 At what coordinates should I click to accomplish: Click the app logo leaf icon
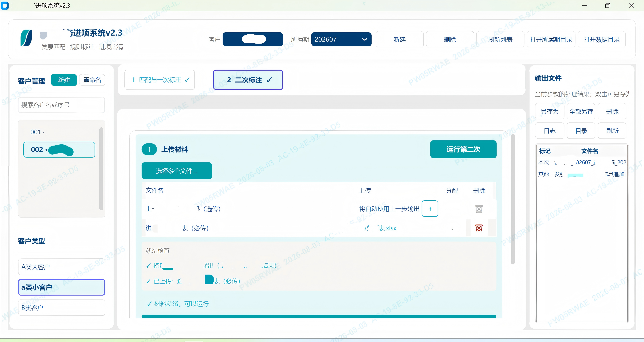26,38
